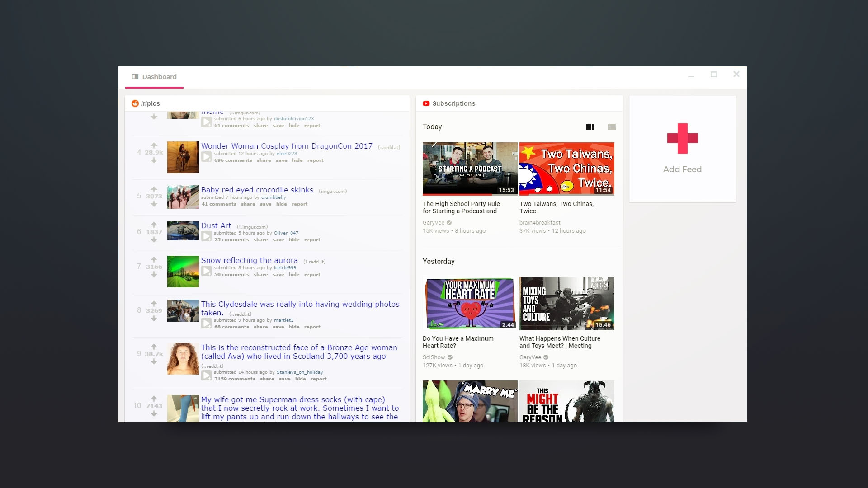The image size is (868, 488).
Task: Open Do You Have a Maximum Heart Rate title
Action: [458, 342]
